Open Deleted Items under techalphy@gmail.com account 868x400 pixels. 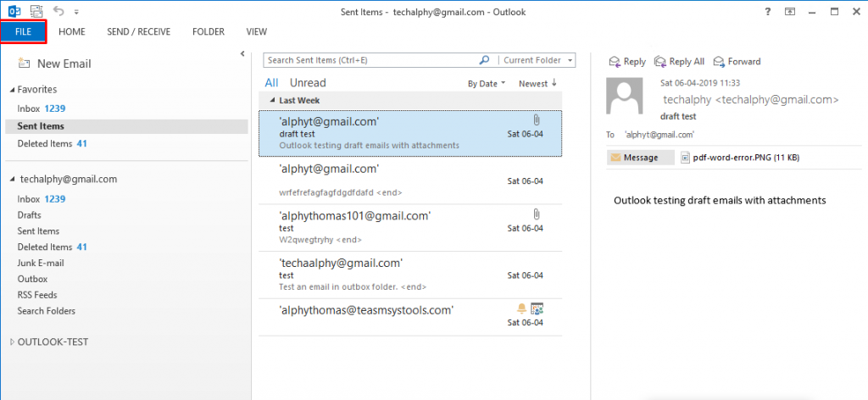(x=52, y=247)
